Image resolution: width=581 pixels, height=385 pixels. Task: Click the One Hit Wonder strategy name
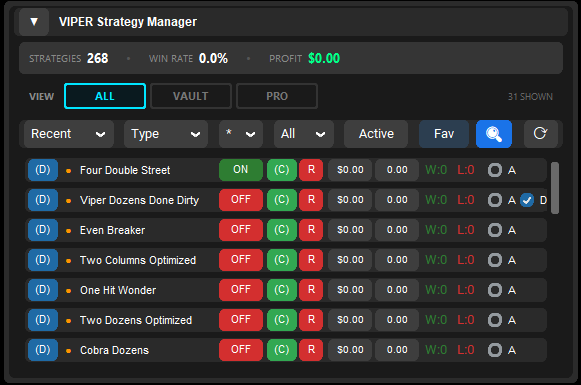point(118,290)
